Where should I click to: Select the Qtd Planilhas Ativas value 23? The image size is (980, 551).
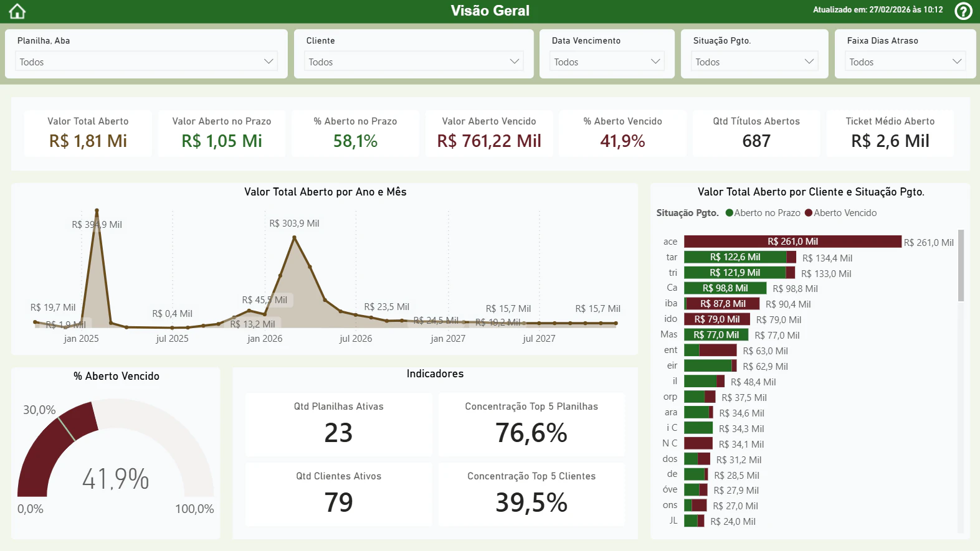click(x=338, y=433)
